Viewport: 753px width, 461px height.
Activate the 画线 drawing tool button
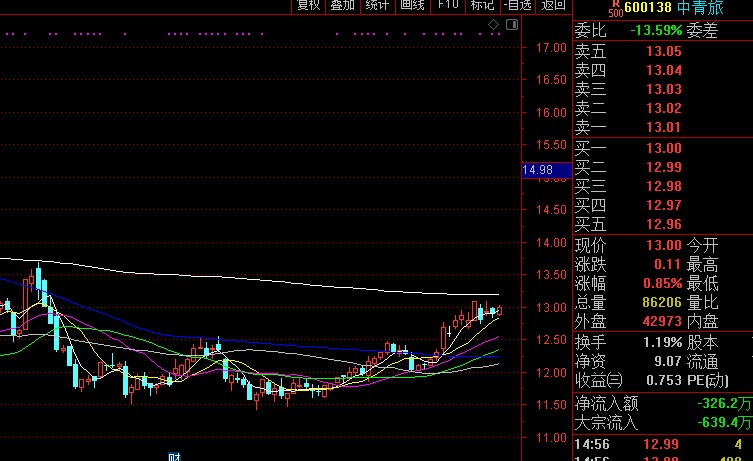[x=413, y=5]
